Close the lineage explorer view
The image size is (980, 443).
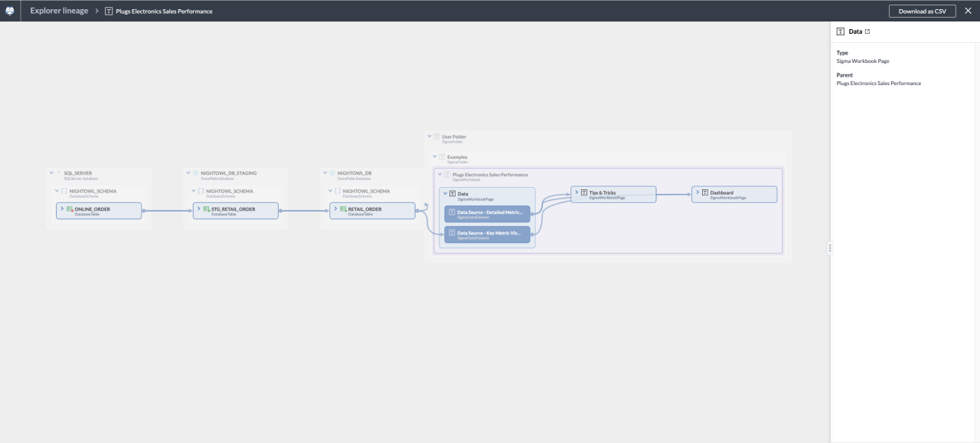(x=968, y=11)
